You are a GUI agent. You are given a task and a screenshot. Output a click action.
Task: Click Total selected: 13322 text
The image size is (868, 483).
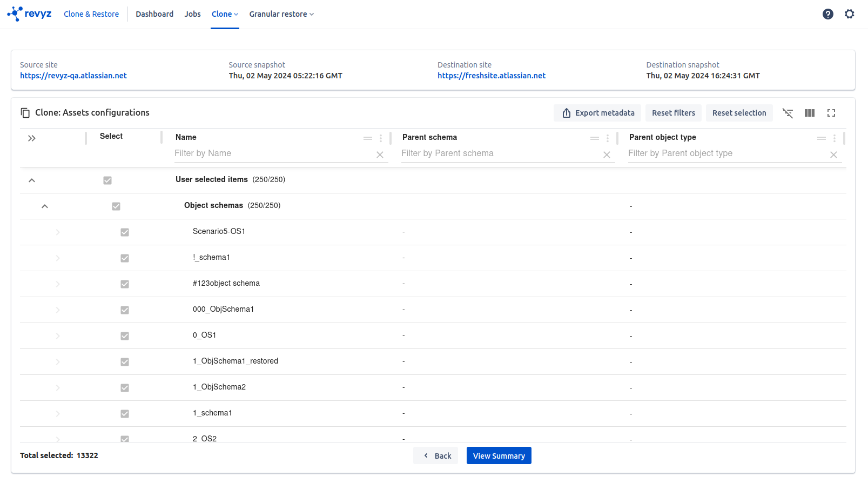(59, 455)
